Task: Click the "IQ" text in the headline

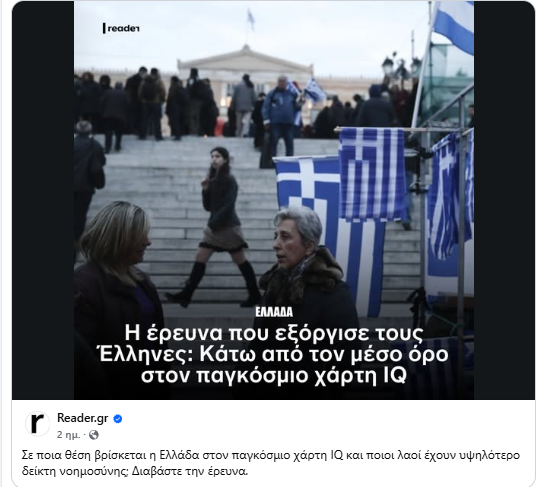Action: click(x=395, y=376)
